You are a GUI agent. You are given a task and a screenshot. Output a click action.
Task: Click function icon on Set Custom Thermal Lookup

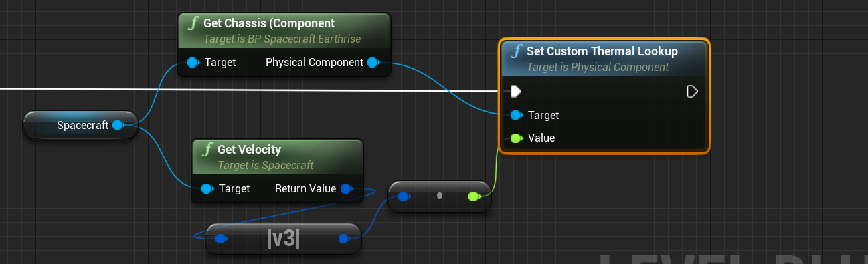(517, 51)
